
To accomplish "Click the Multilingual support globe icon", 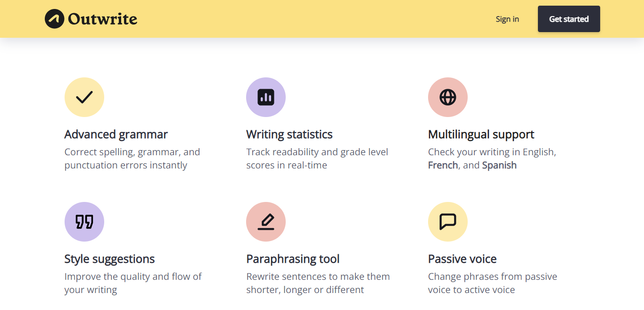I will point(448,97).
